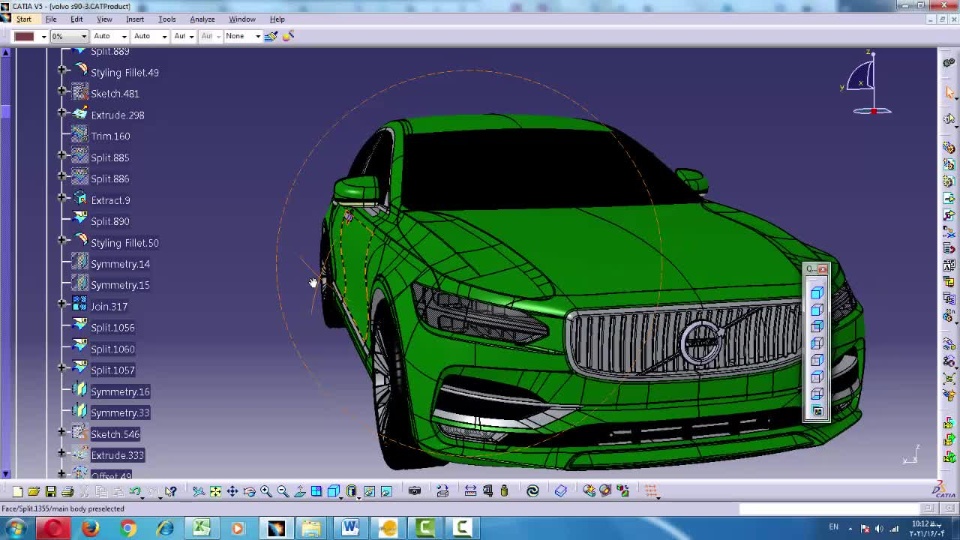Click the Zoom Out magnifier icon
Image resolution: width=960 pixels, height=540 pixels.
pyautogui.click(x=283, y=491)
